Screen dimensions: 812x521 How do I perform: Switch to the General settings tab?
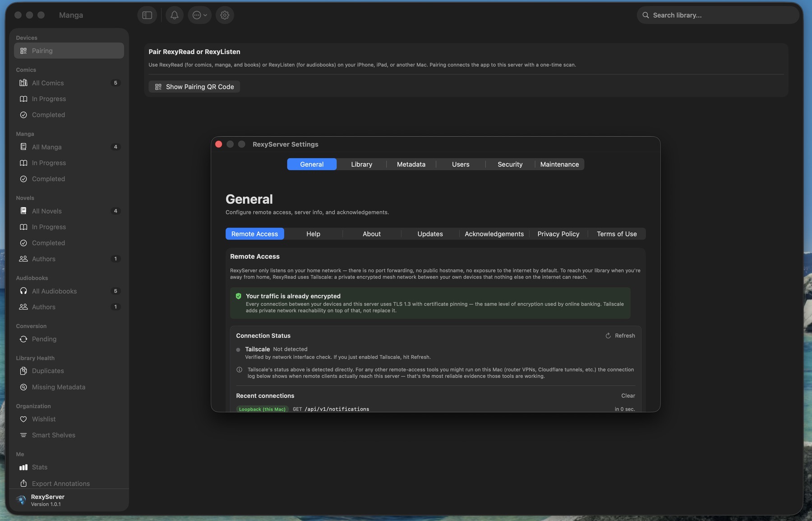[x=312, y=164]
